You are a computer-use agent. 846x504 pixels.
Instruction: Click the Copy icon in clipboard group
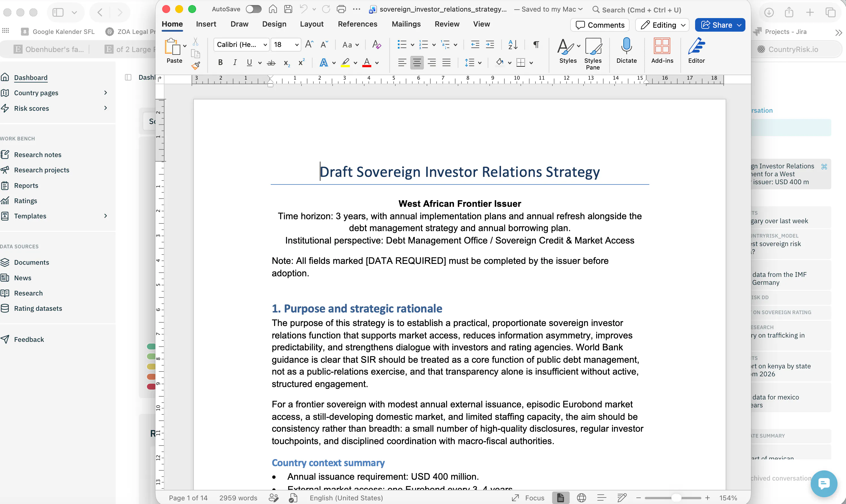click(195, 54)
